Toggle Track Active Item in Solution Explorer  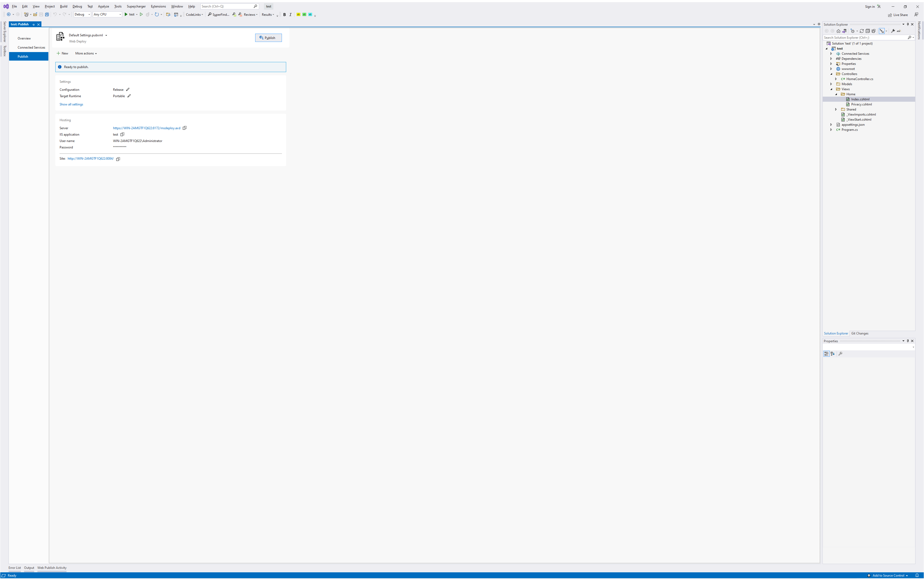click(x=882, y=31)
